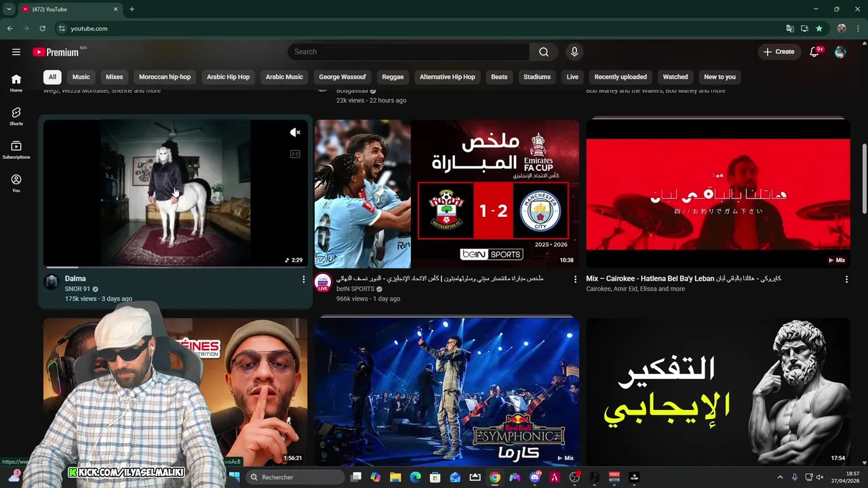This screenshot has width=868, height=488.
Task: Open the Mix – Cairokee title link
Action: point(684,279)
